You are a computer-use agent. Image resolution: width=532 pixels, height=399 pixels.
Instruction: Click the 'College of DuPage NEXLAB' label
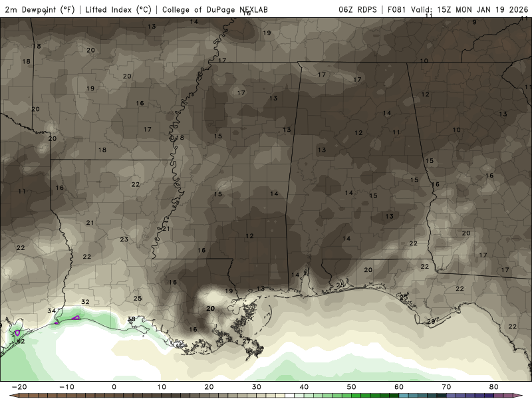pyautogui.click(x=215, y=9)
